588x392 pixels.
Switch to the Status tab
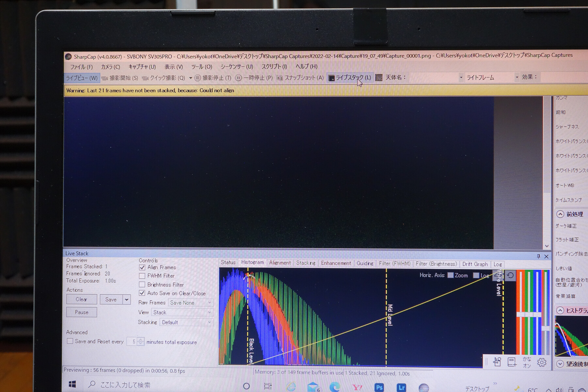(x=228, y=263)
